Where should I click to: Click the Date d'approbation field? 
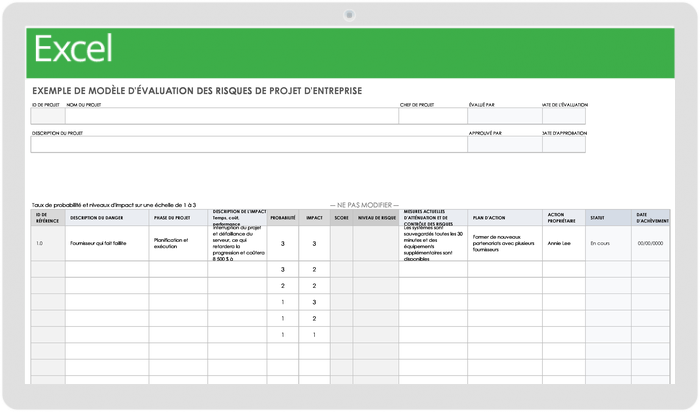point(564,145)
